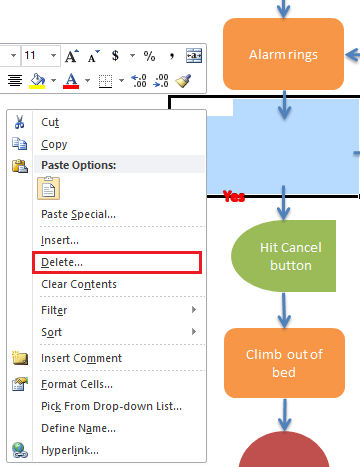Click the Copy pages icon

point(20,144)
